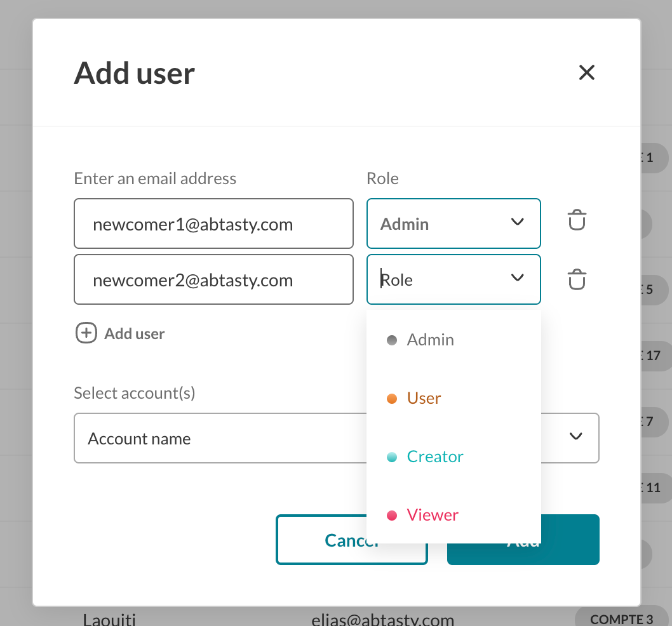Focus the newcomer1@abtasty.com email field
Image resolution: width=672 pixels, height=626 pixels.
pyautogui.click(x=213, y=223)
